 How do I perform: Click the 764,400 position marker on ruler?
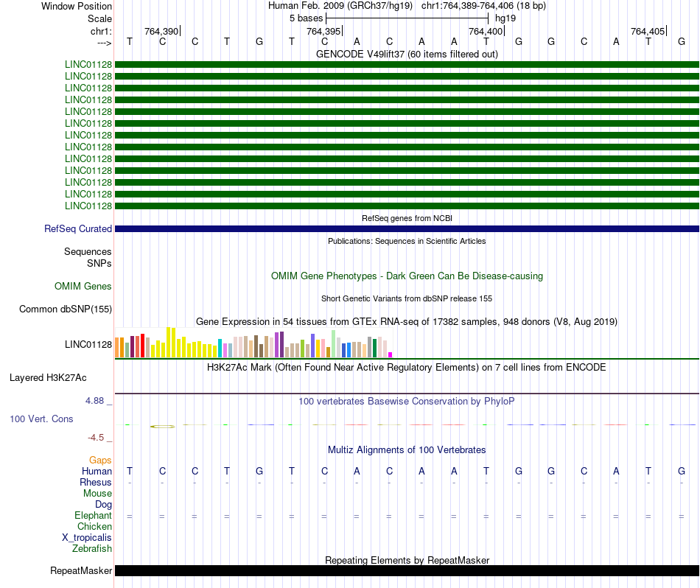[x=486, y=31]
